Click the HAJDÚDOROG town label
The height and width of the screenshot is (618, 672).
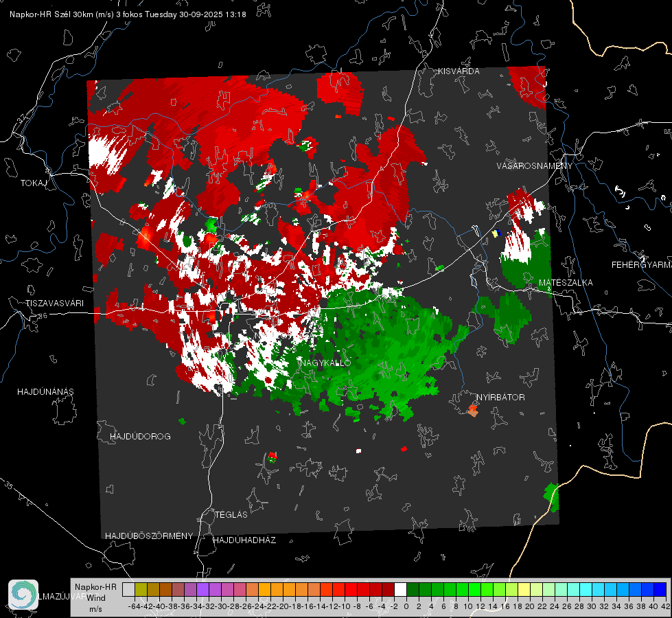click(140, 437)
